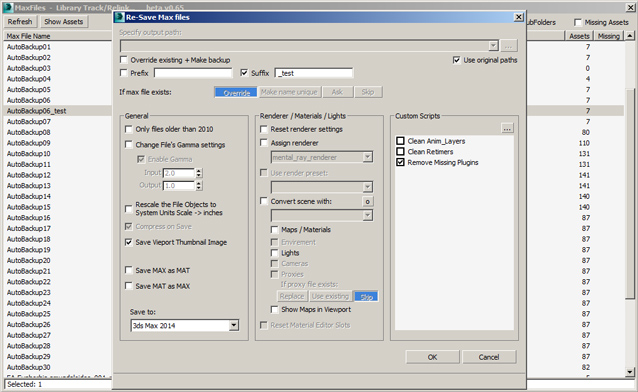Select Skip for existing proxy files

pyautogui.click(x=366, y=296)
